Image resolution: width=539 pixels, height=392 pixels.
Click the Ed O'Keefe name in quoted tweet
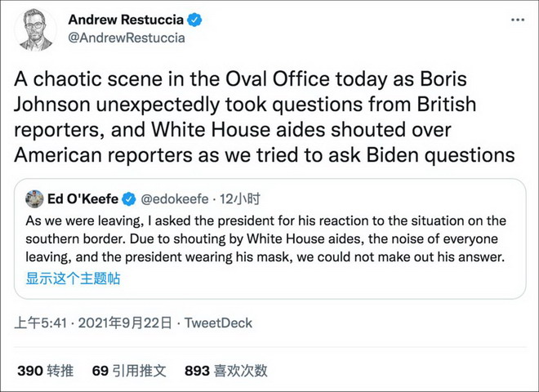(x=82, y=199)
